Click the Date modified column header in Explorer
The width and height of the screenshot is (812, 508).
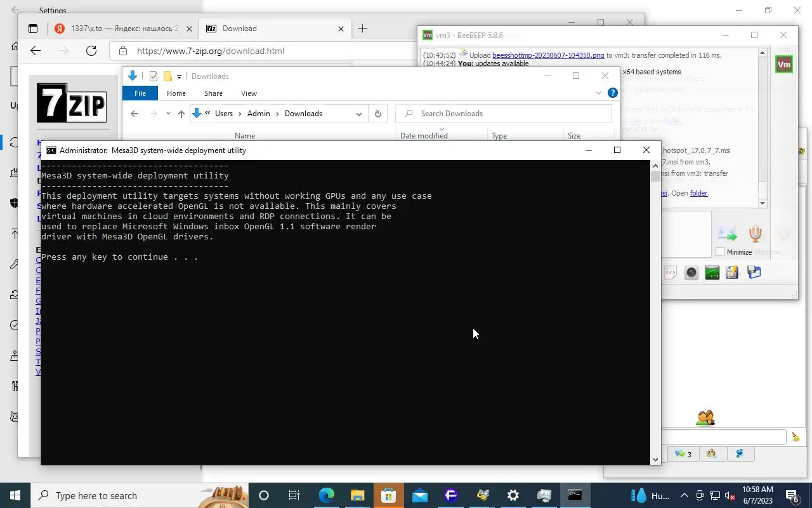click(424, 135)
